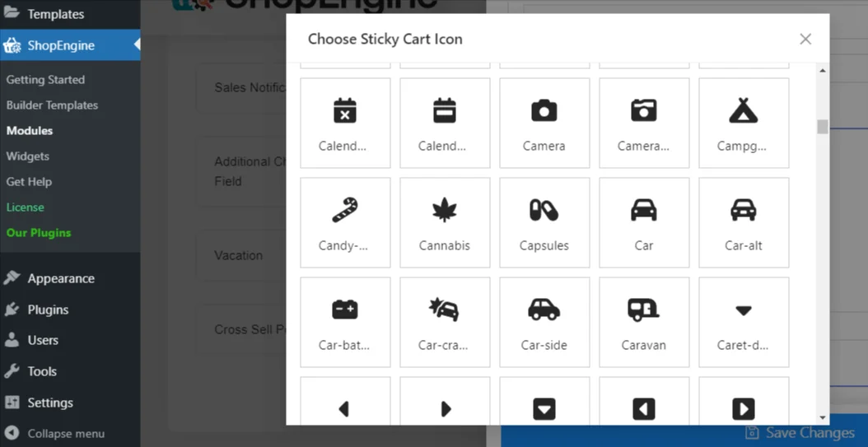Select the Car-side icon
Viewport: 868px width, 447px height.
(544, 322)
